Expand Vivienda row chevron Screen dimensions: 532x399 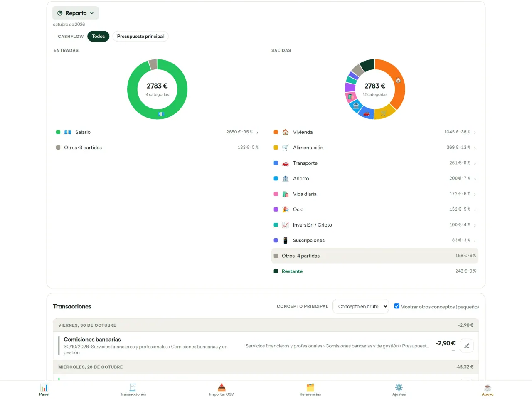pos(475,133)
